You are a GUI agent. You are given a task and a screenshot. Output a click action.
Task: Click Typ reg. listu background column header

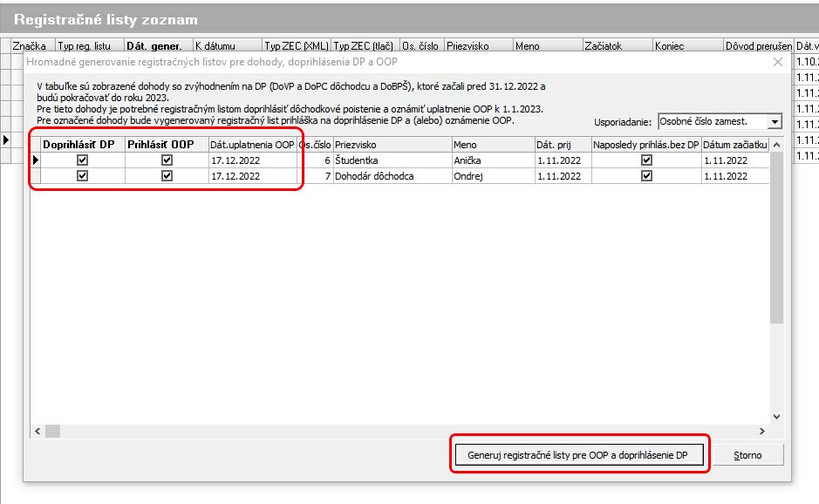click(88, 46)
